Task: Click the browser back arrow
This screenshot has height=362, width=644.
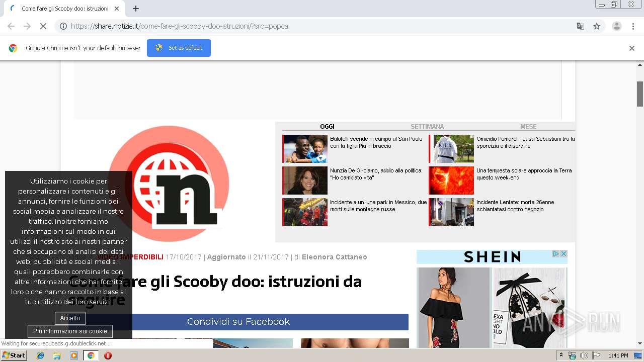Action: click(x=11, y=26)
